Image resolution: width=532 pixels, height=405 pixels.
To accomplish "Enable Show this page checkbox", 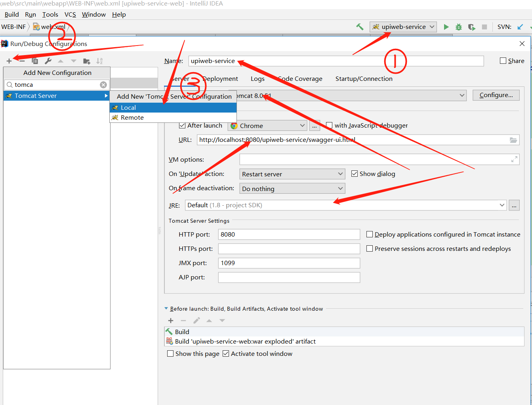I will (170, 353).
